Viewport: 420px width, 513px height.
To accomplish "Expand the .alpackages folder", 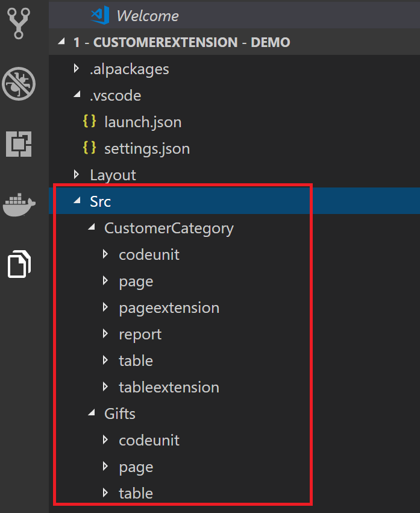I will coord(234,69).
